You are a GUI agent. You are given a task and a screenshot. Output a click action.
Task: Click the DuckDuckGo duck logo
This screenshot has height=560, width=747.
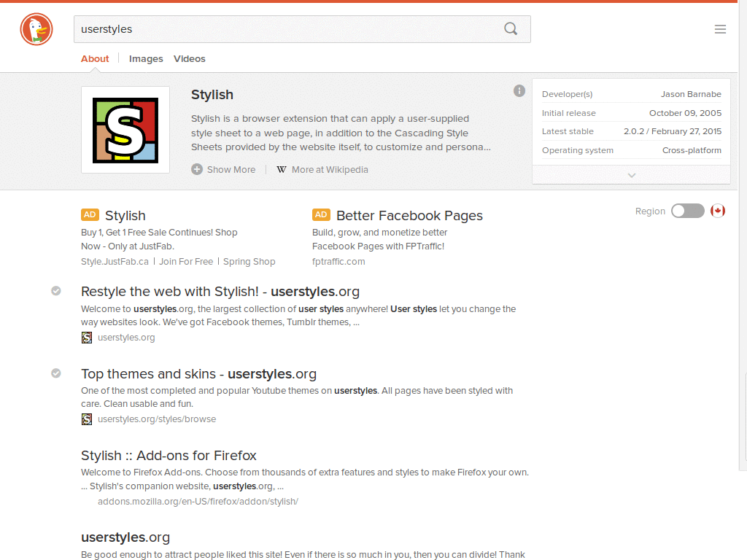point(36,29)
